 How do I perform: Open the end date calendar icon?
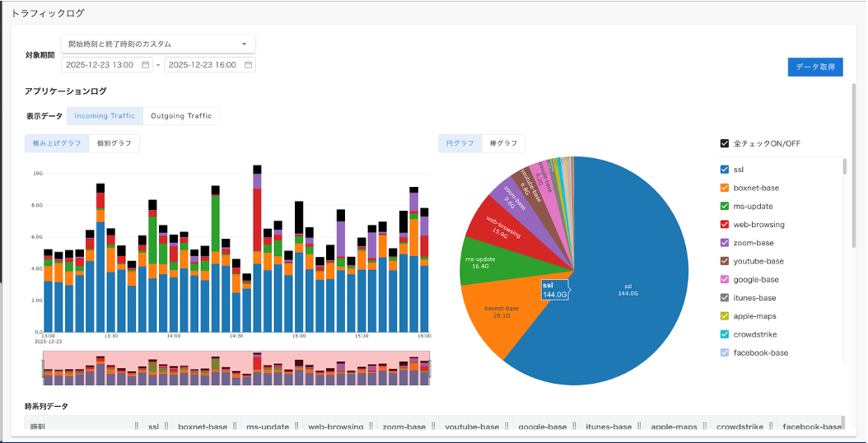[x=248, y=65]
